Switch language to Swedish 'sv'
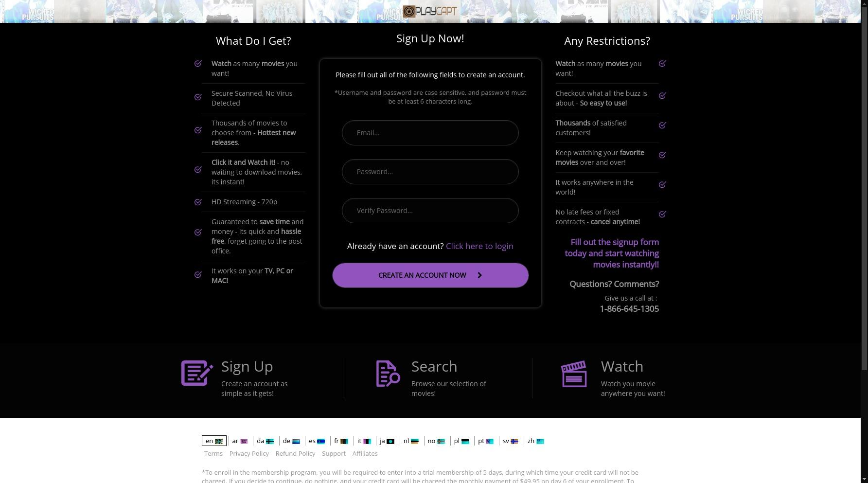The height and width of the screenshot is (483, 868). click(x=510, y=441)
